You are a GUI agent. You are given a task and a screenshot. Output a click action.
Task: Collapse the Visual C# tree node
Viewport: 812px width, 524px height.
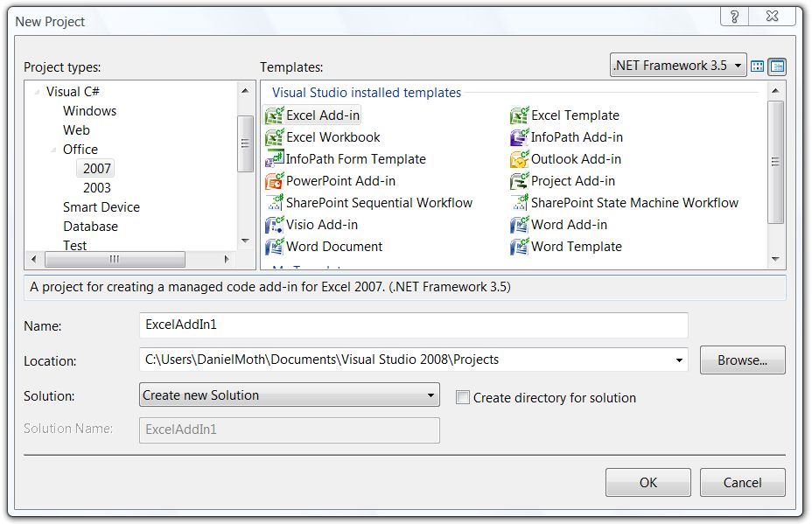37,92
